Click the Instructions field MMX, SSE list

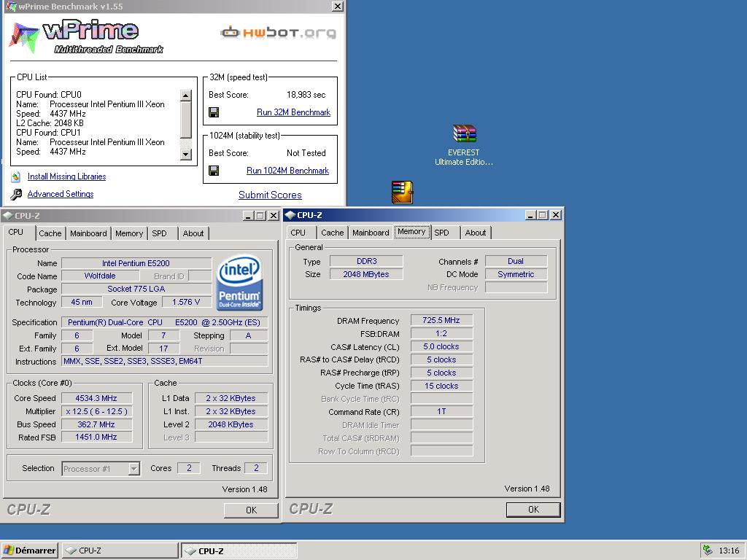(164, 362)
